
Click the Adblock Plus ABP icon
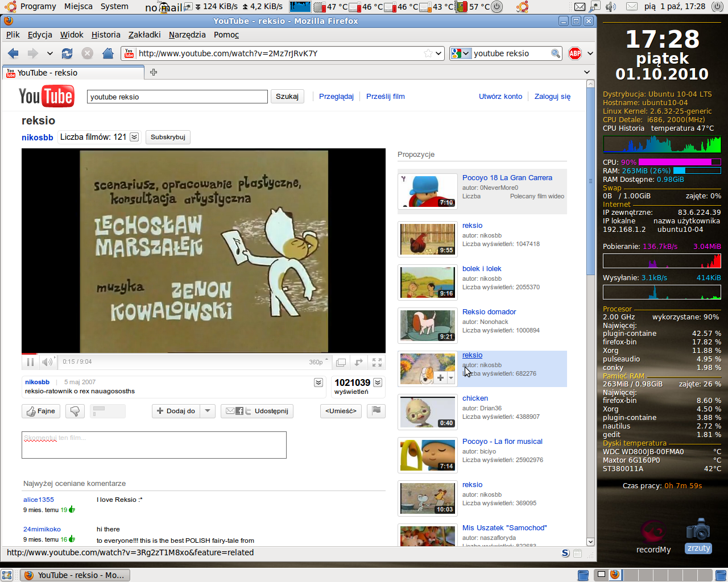point(575,53)
